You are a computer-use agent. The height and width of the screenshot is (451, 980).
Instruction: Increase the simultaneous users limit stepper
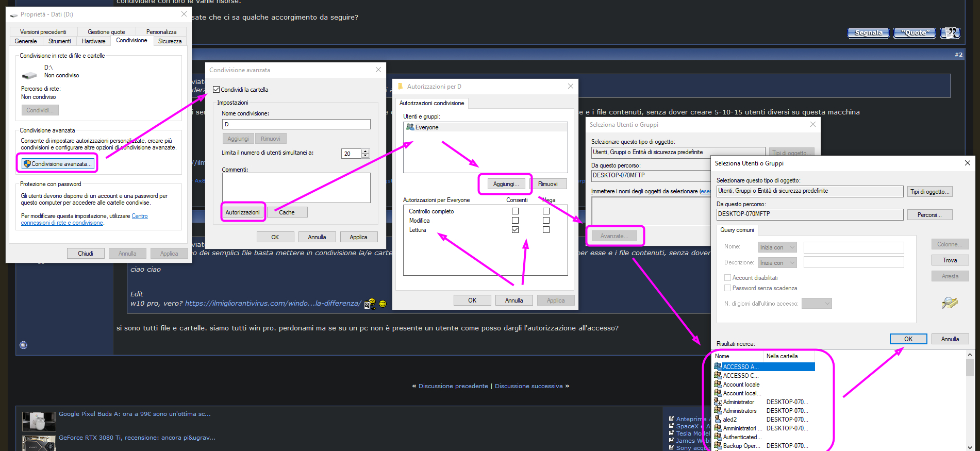click(366, 151)
